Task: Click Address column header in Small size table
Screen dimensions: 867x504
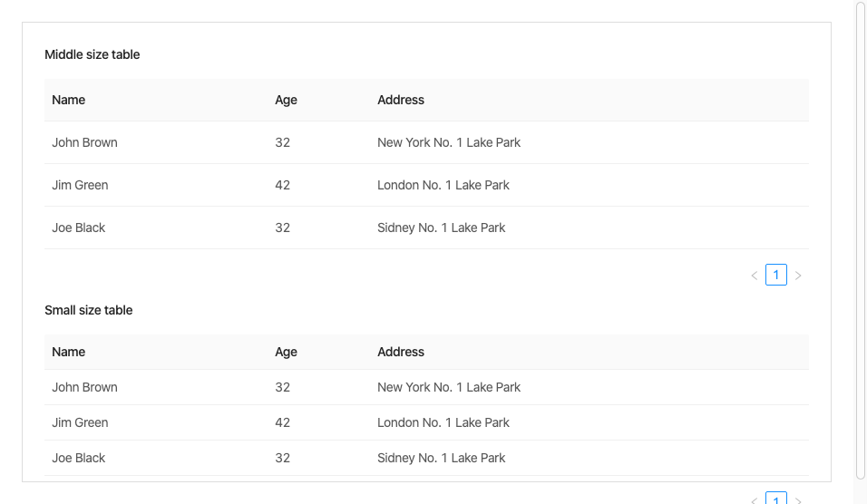Action: click(x=401, y=352)
